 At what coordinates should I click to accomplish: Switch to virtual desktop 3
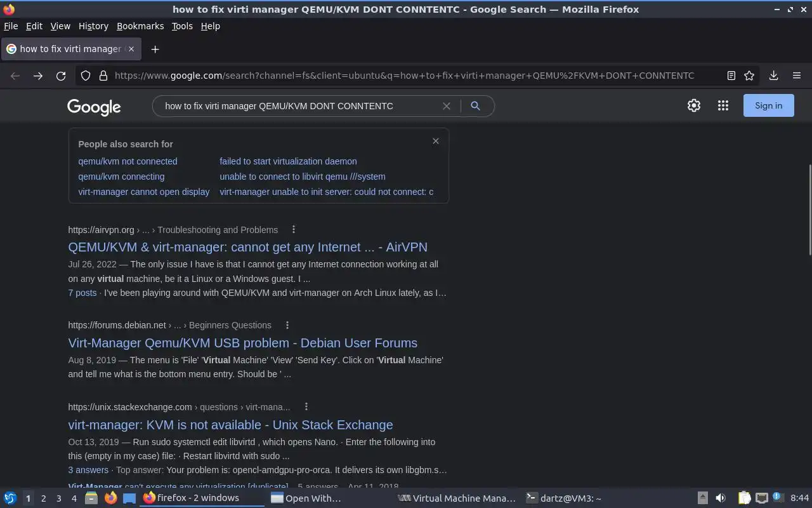pos(58,498)
